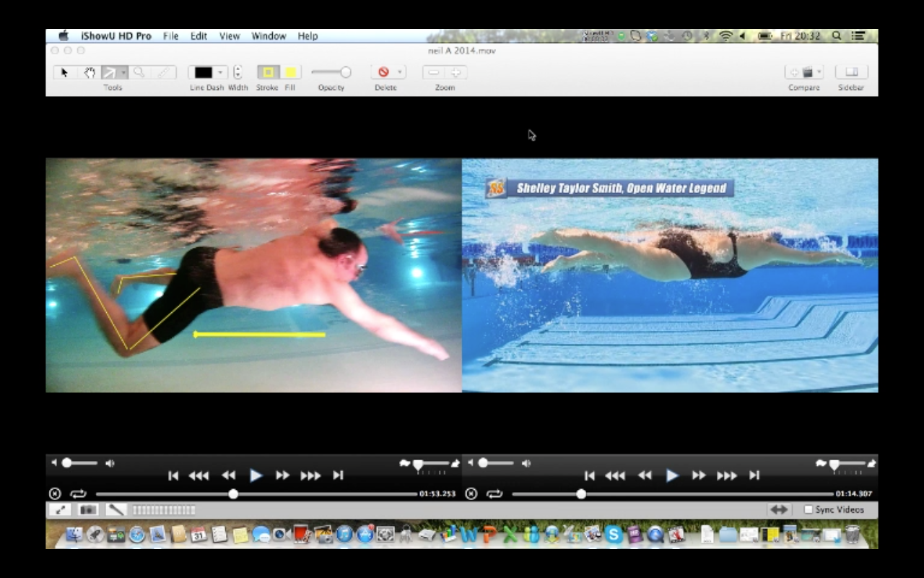Image resolution: width=924 pixels, height=578 pixels.
Task: Click the microphone record button
Action: click(x=115, y=510)
